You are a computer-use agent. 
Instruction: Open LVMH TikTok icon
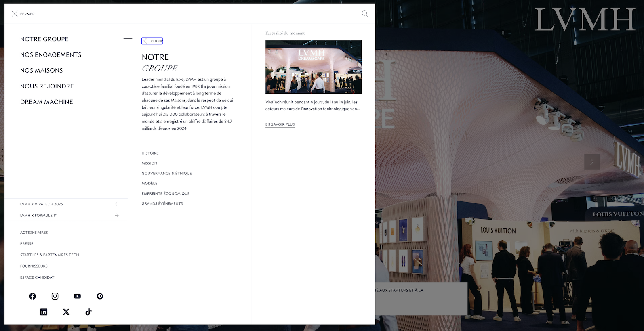tap(88, 312)
